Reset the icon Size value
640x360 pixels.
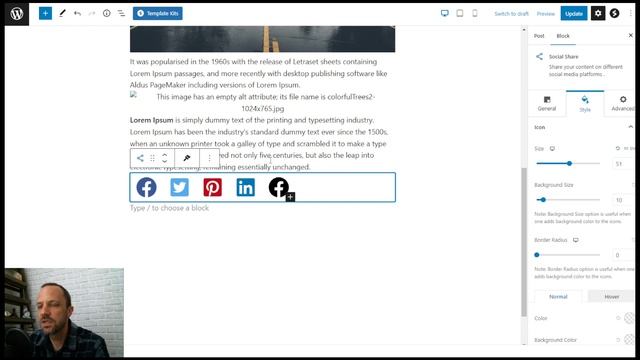point(618,149)
